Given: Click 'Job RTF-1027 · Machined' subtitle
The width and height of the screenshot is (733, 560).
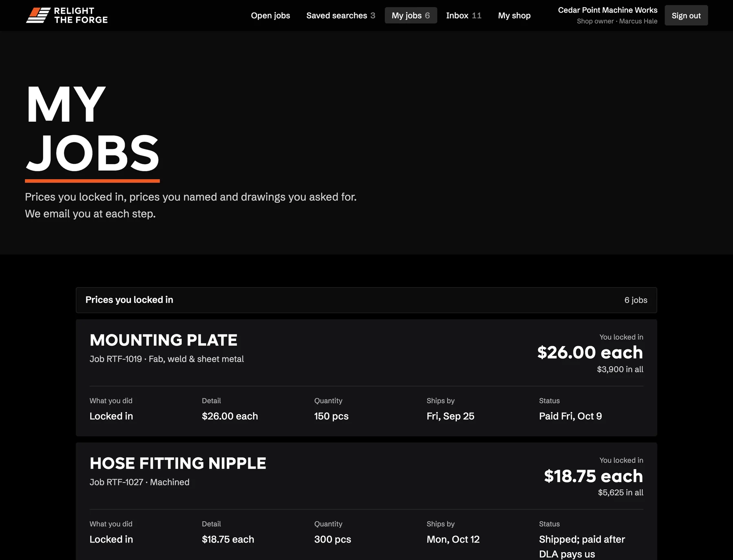Looking at the screenshot, I should point(139,482).
